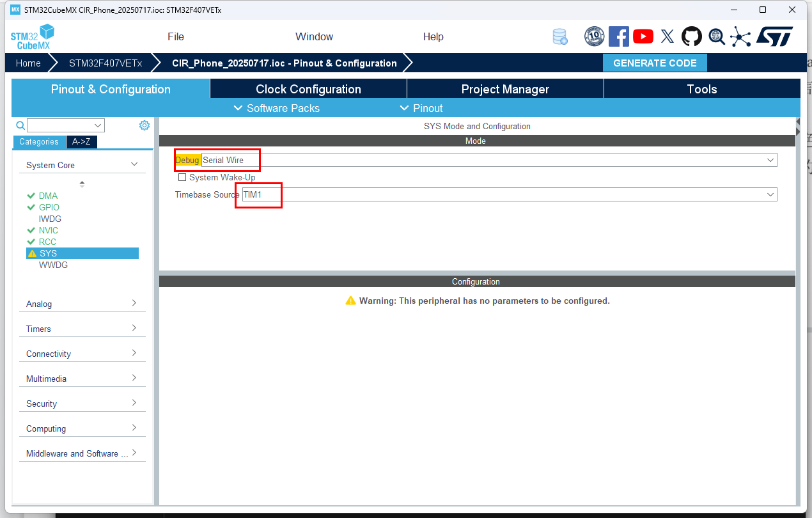Expand the Connectivity category
812x518 pixels.
point(82,354)
